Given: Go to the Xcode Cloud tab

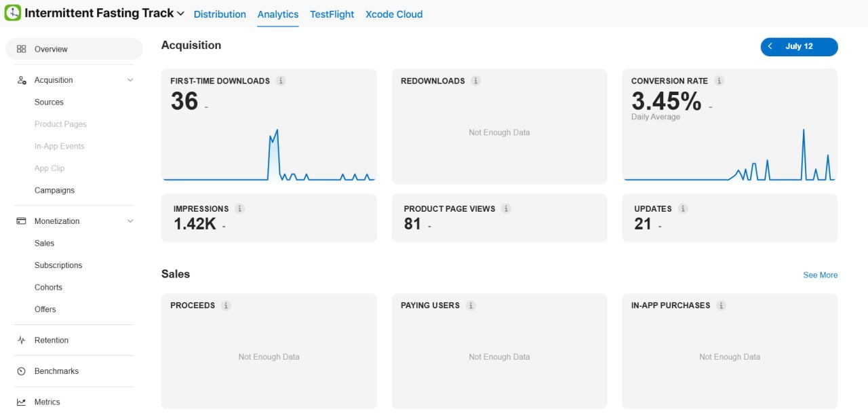Looking at the screenshot, I should coord(394,14).
